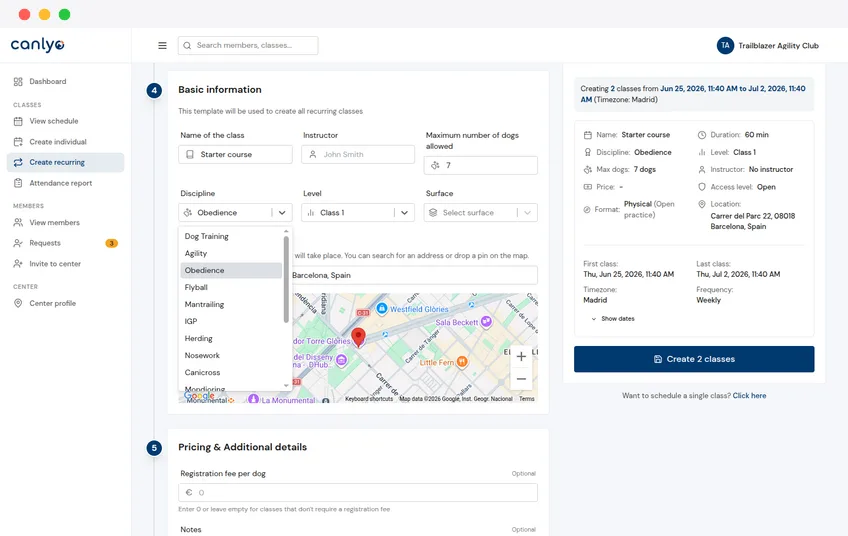Click the macOS green fullscreen button

pos(64,15)
